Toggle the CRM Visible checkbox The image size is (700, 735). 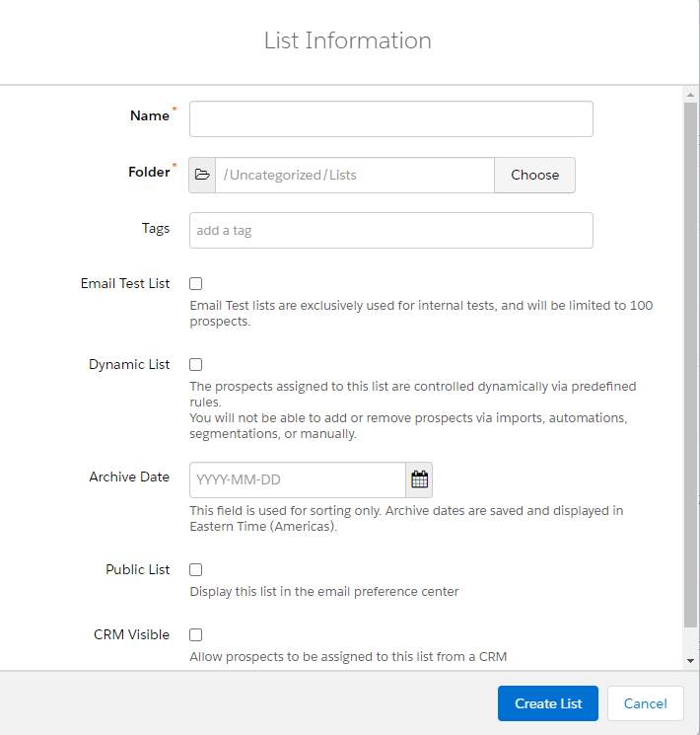(196, 634)
